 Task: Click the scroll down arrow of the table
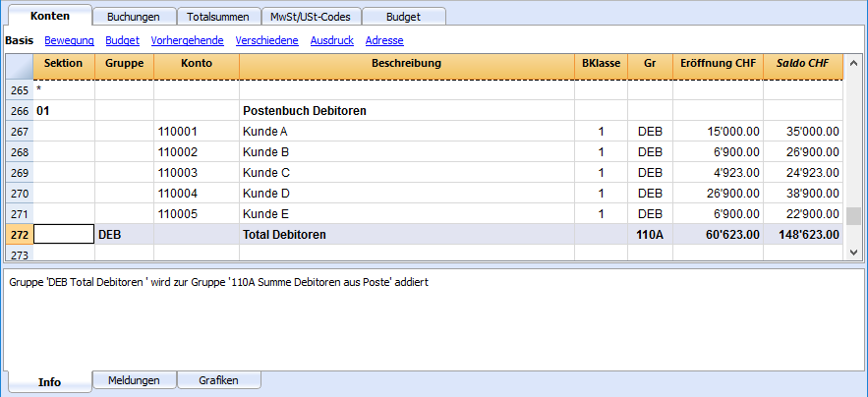(x=853, y=252)
